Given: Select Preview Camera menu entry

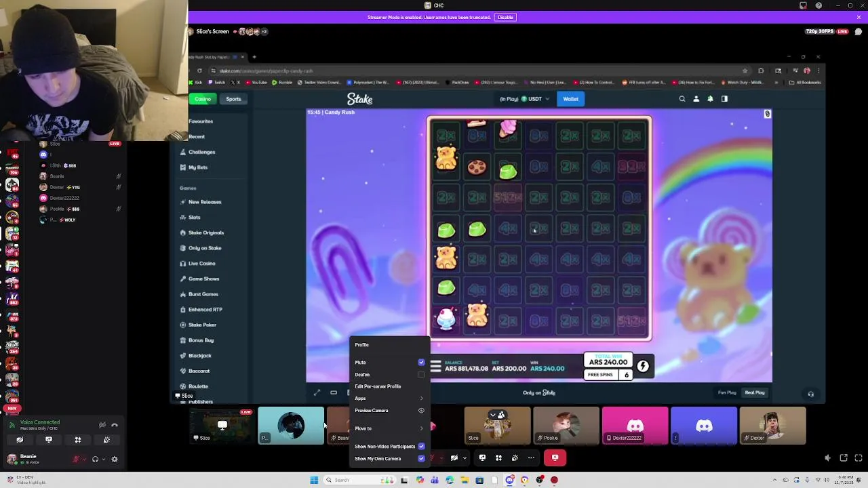Looking at the screenshot, I should (x=389, y=411).
